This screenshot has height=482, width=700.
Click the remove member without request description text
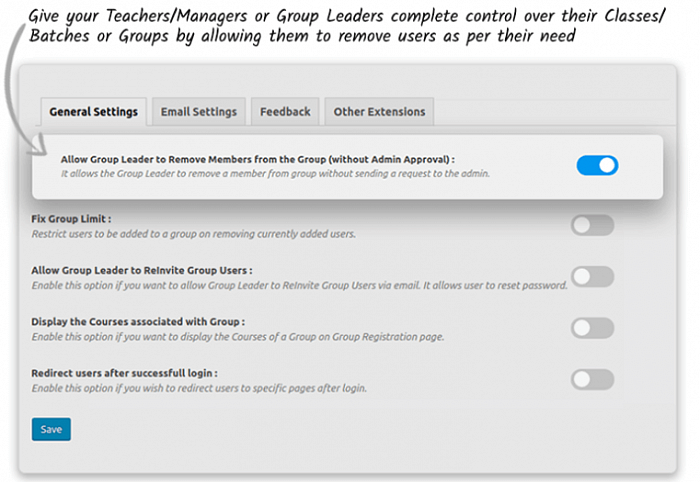click(x=275, y=174)
